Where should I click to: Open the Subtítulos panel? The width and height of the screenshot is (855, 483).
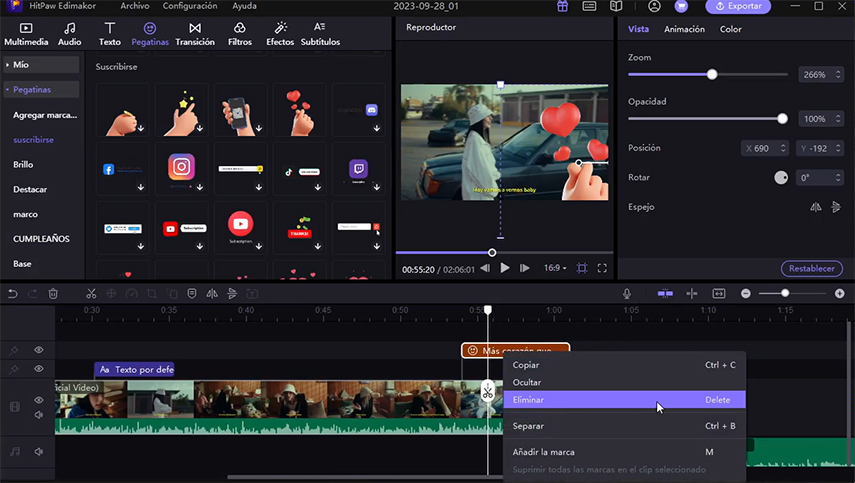320,34
